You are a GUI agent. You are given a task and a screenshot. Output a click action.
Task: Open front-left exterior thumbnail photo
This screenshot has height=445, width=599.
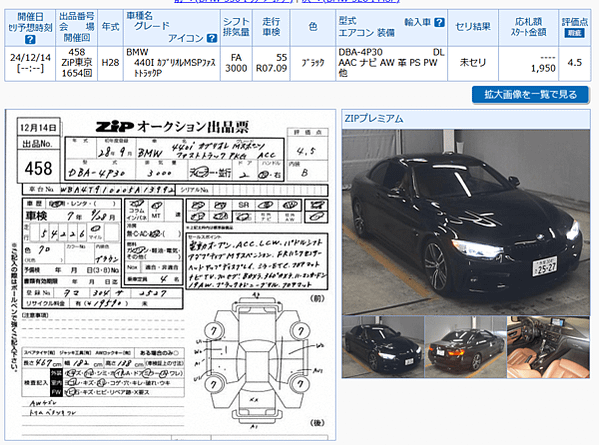tap(383, 347)
